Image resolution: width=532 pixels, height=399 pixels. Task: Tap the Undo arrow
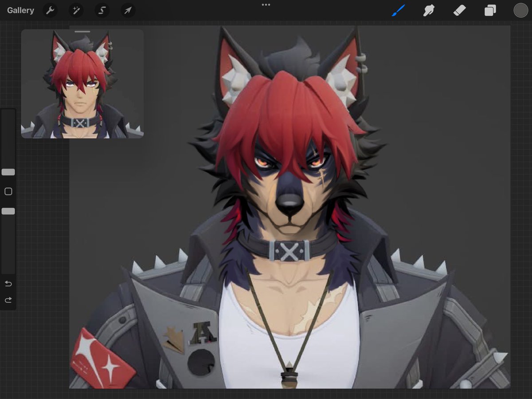coord(8,283)
